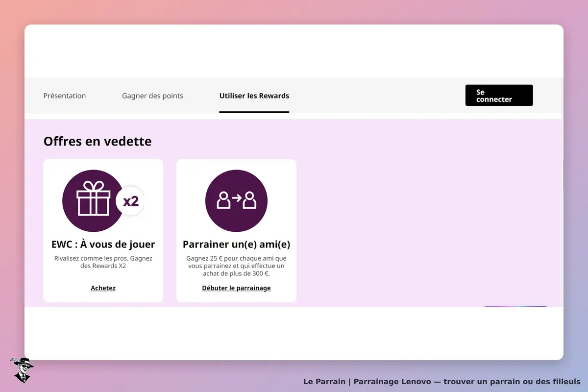Click the 'Offres en vedette' heading
The image size is (588, 392).
(x=98, y=141)
